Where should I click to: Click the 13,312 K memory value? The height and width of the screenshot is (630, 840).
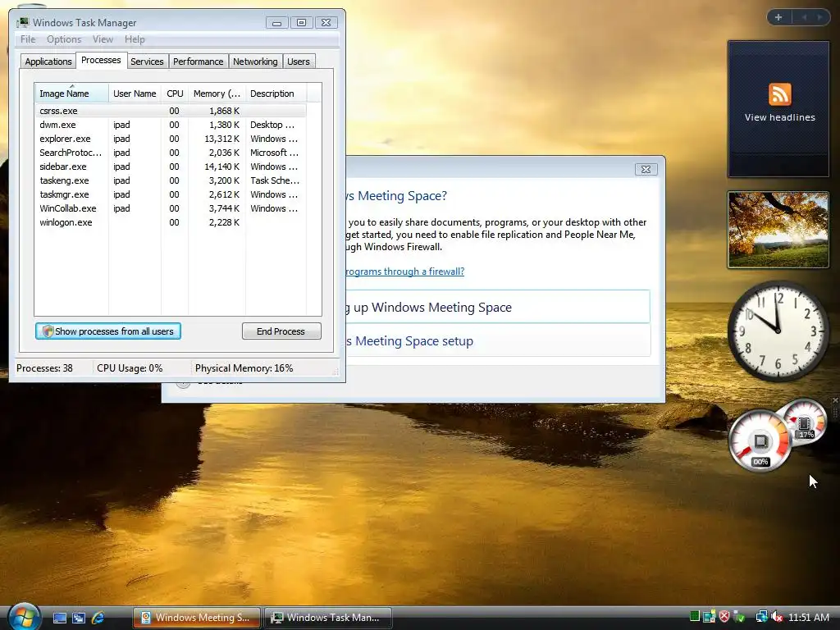tap(221, 139)
